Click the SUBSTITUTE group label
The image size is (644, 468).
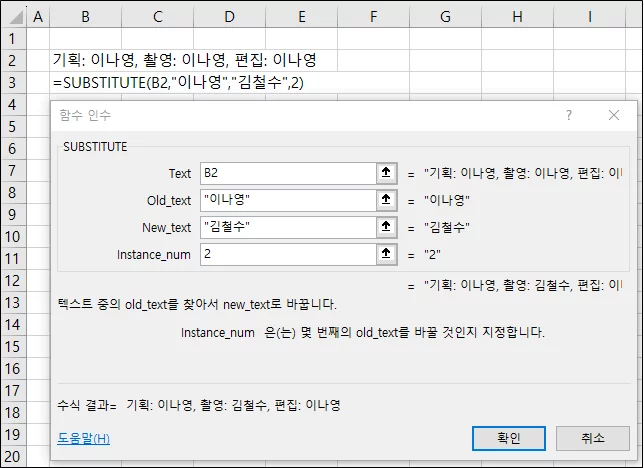[95, 147]
